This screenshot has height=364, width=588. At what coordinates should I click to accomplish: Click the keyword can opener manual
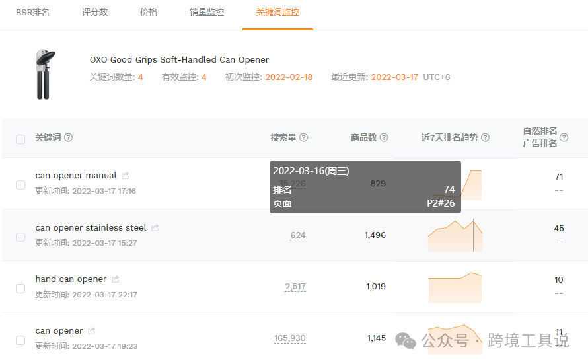[x=76, y=176]
